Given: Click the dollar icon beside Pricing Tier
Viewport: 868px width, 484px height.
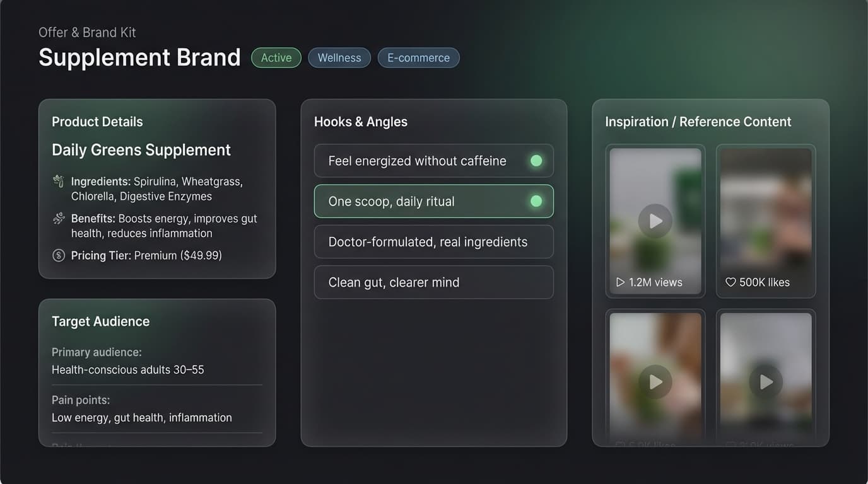Looking at the screenshot, I should pos(59,255).
